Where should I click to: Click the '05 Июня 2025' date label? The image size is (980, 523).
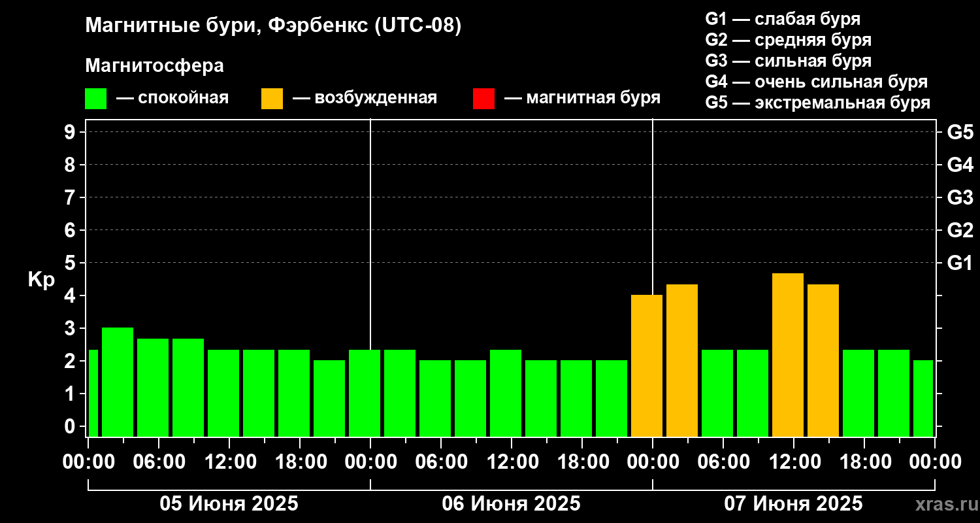tap(229, 504)
